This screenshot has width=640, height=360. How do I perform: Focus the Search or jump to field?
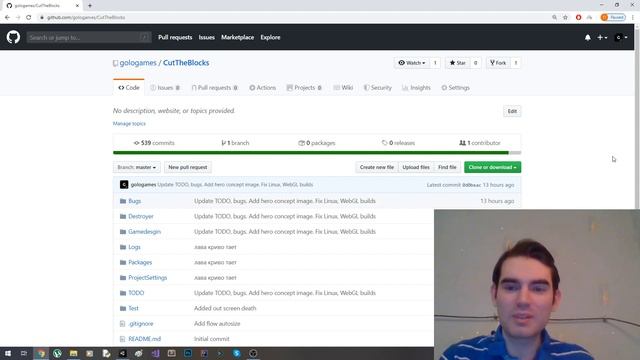click(89, 38)
